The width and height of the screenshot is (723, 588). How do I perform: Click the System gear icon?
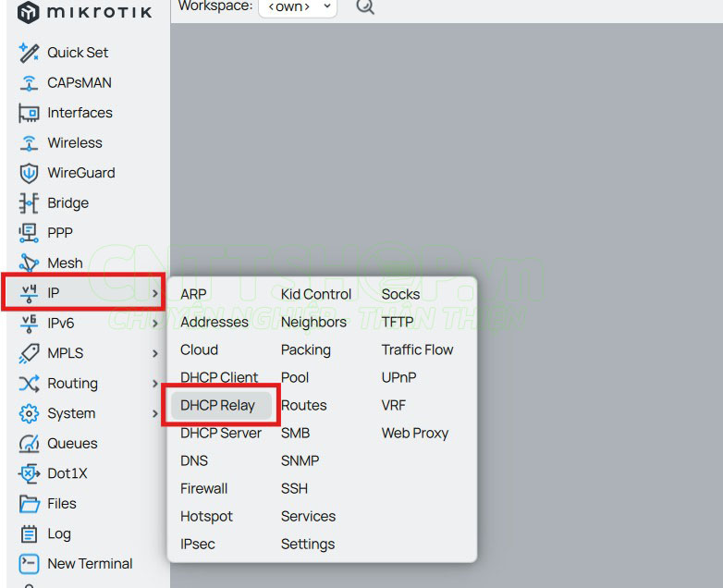29,413
